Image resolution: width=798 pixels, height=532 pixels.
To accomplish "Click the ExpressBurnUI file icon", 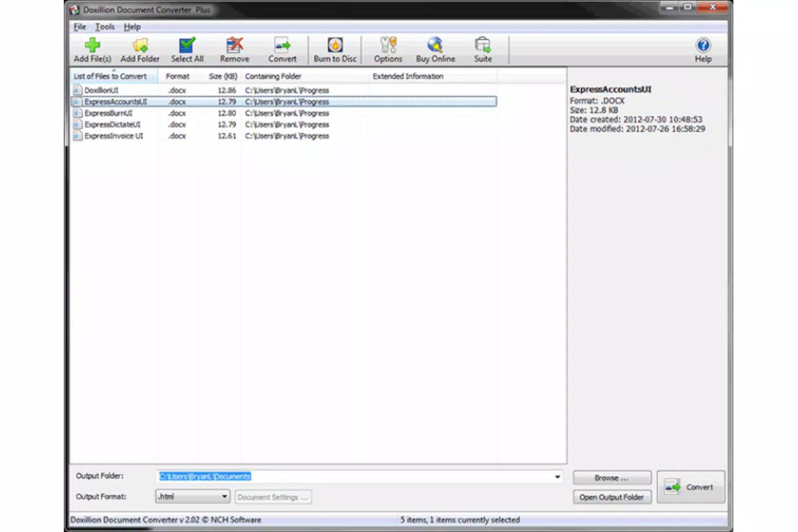I will tap(77, 113).
